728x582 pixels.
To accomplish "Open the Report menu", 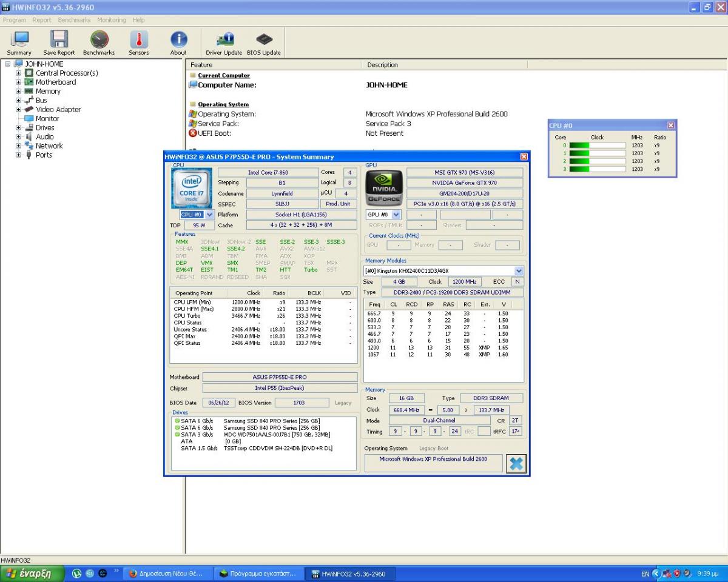I will tap(42, 20).
